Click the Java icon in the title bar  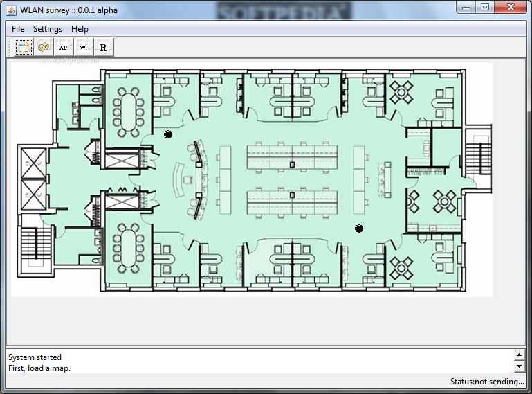(11, 10)
